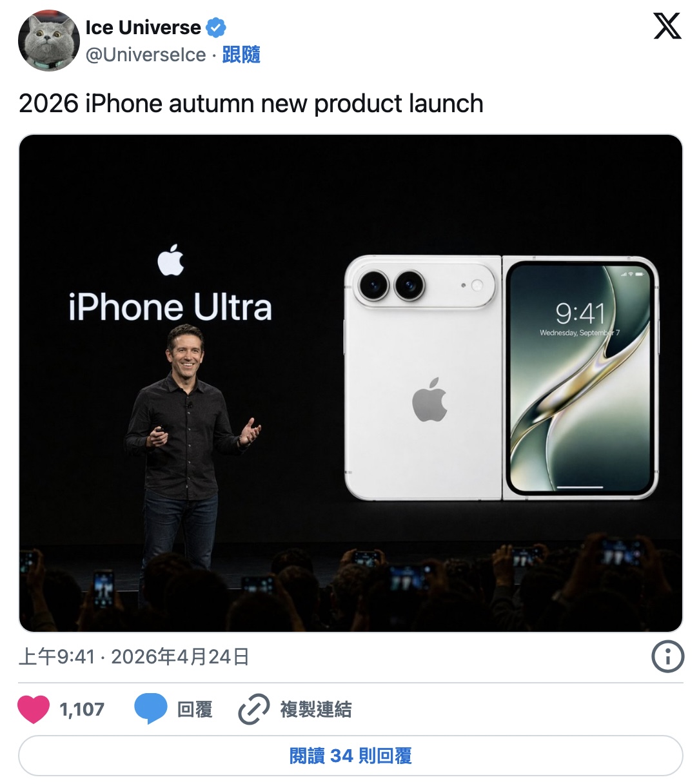Click the 複製連結 label
The width and height of the screenshot is (699, 784).
click(x=316, y=709)
